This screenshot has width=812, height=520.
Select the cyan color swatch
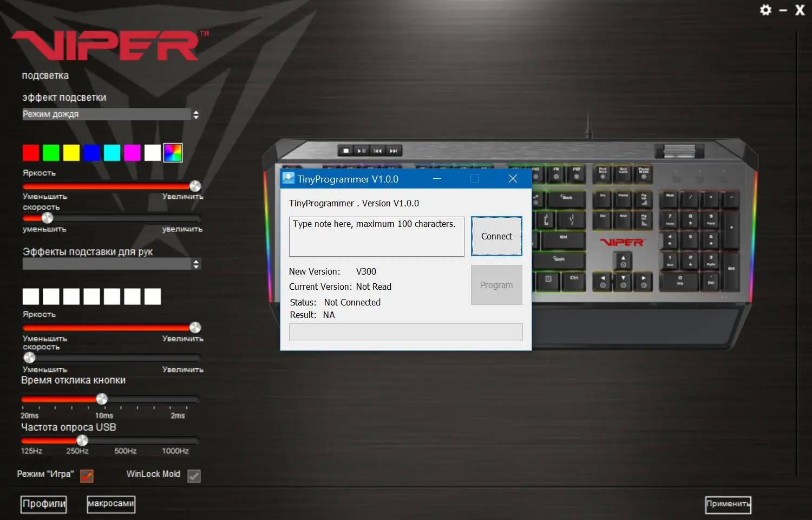(112, 153)
